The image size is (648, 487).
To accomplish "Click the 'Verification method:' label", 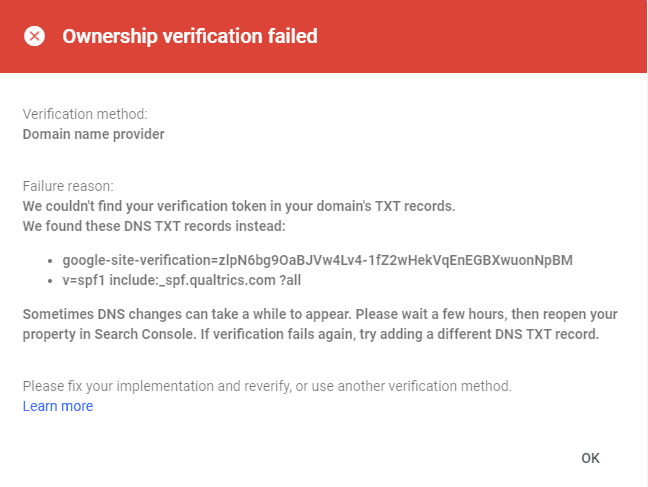I will click(85, 114).
